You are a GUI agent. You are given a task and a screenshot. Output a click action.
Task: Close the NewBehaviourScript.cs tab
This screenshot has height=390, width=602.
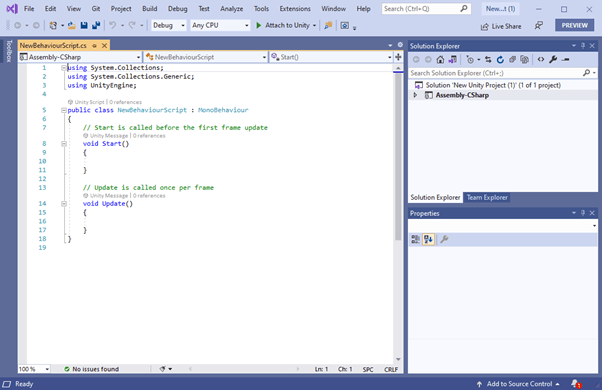[x=104, y=46]
